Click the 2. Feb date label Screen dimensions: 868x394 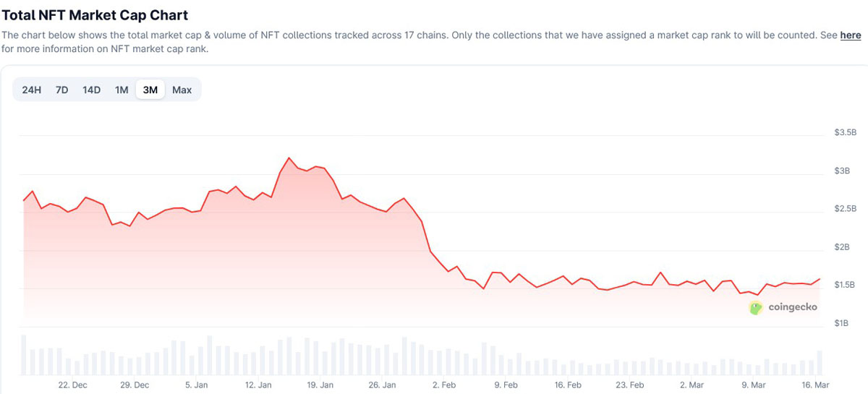(x=445, y=385)
